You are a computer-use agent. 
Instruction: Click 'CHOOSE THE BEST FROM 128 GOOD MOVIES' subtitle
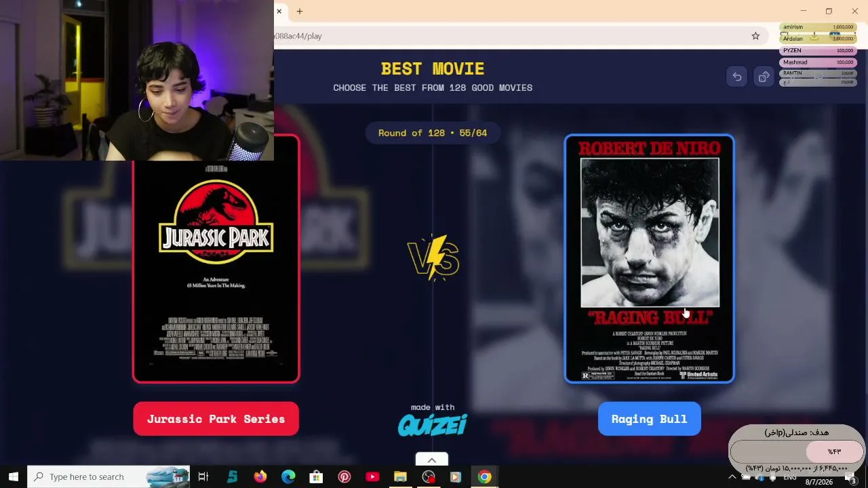[x=433, y=87]
